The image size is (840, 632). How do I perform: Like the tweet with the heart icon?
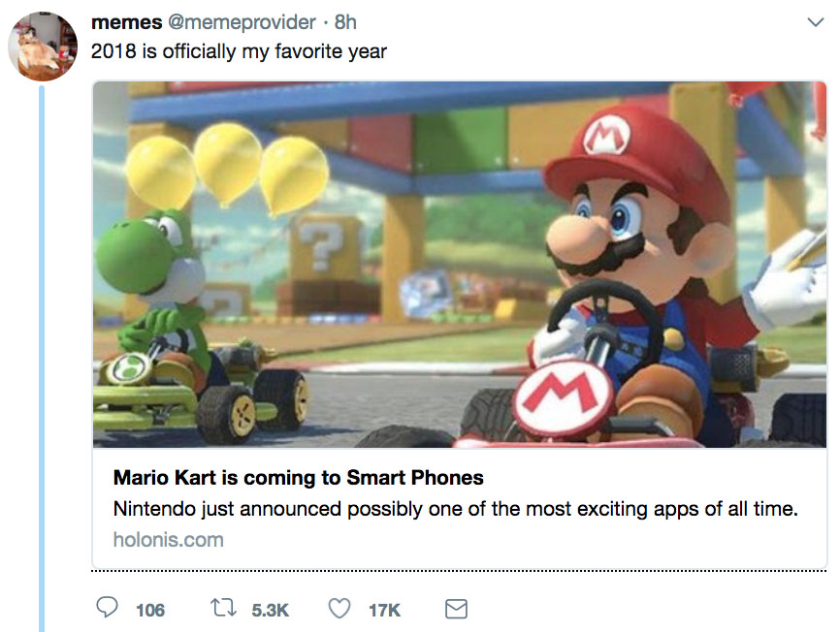point(339,609)
